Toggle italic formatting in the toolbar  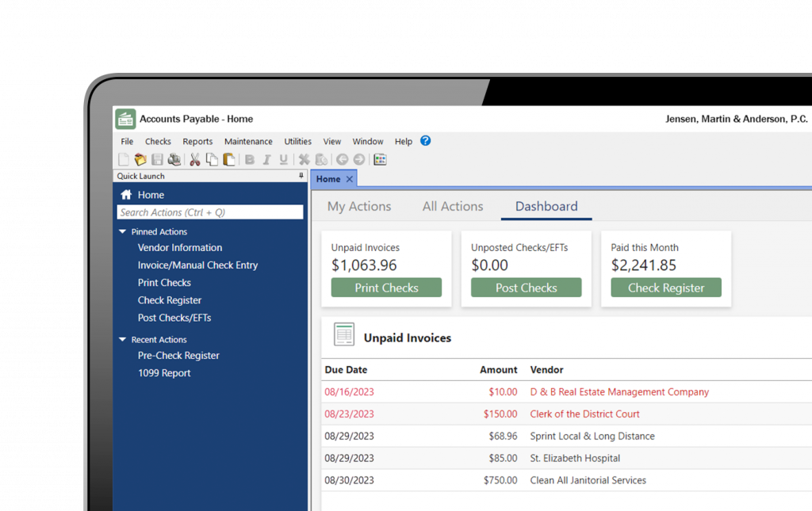point(266,159)
